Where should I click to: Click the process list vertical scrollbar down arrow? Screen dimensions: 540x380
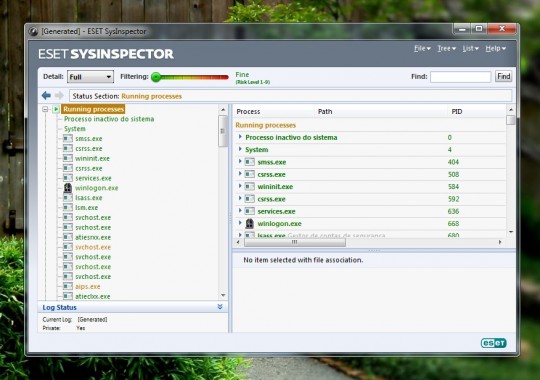511,232
